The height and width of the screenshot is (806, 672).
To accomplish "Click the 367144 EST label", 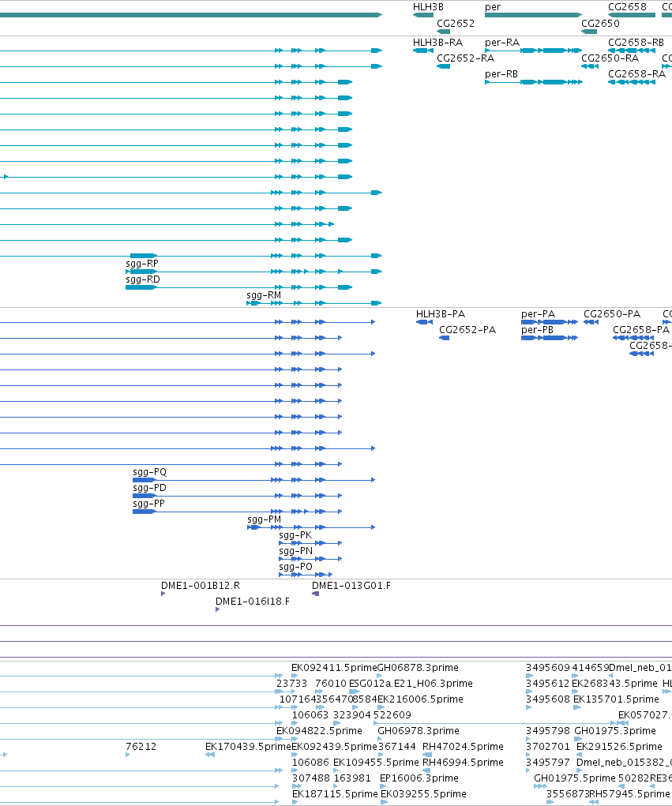I will coord(397,747).
